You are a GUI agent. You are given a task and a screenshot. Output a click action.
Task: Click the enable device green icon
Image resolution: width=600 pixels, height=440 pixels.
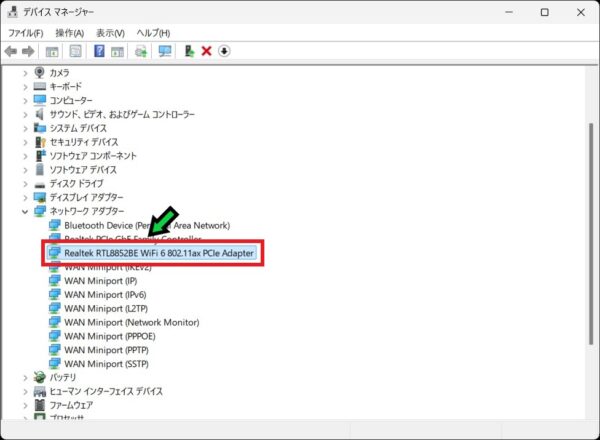[189, 51]
